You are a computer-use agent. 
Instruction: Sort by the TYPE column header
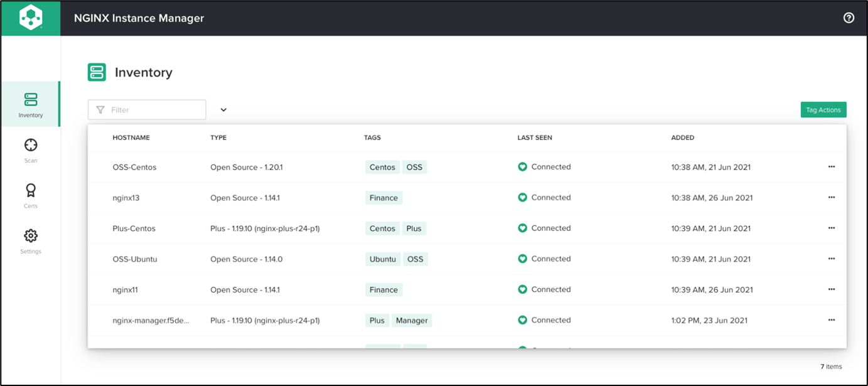point(218,137)
